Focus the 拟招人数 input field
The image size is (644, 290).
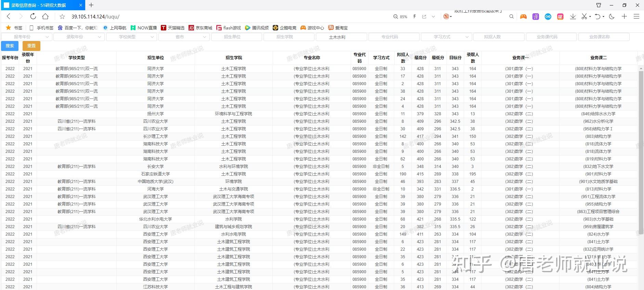point(499,37)
